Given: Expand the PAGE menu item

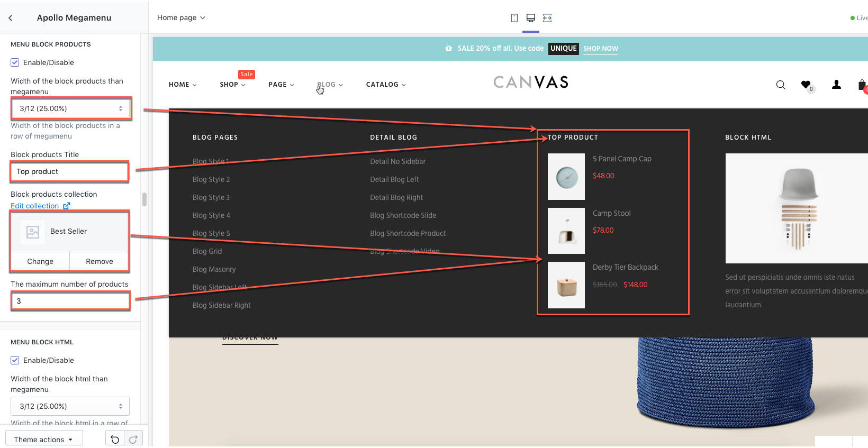Looking at the screenshot, I should pos(281,85).
